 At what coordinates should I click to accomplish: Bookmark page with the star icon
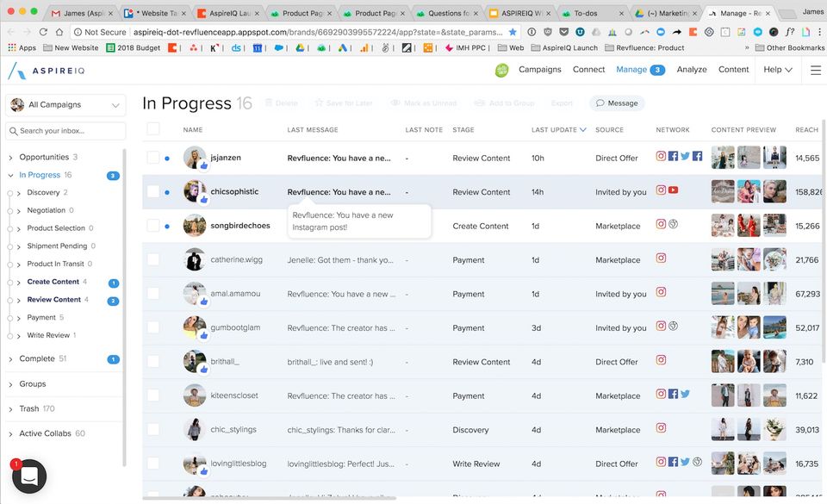click(x=513, y=32)
